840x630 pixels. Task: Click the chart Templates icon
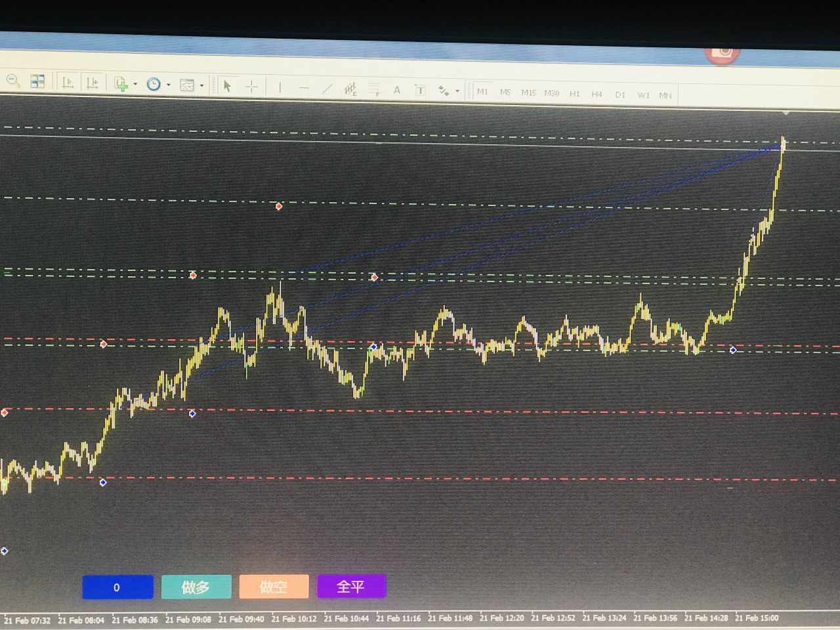pyautogui.click(x=187, y=85)
